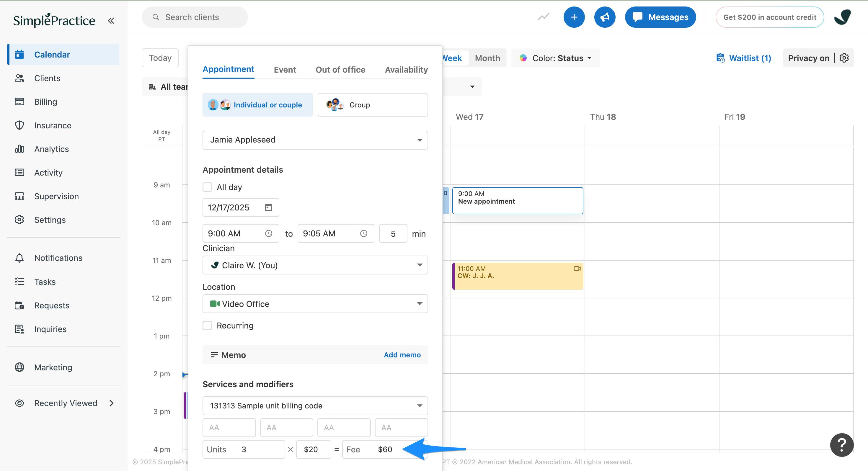Toggle Privacy on button
868x471 pixels.
click(808, 58)
